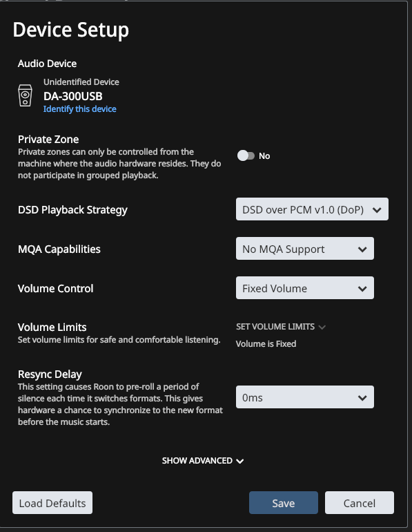Click the Cancel button
The width and height of the screenshot is (412, 532).
(360, 503)
